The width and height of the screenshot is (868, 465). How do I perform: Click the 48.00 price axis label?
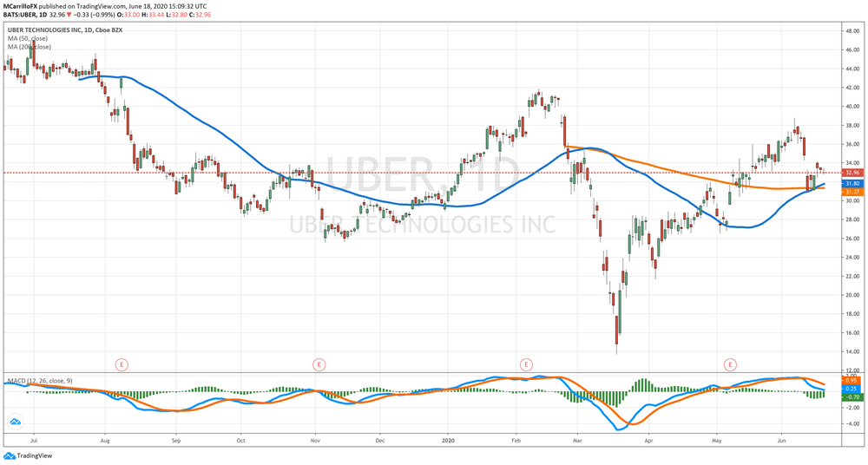(x=852, y=31)
